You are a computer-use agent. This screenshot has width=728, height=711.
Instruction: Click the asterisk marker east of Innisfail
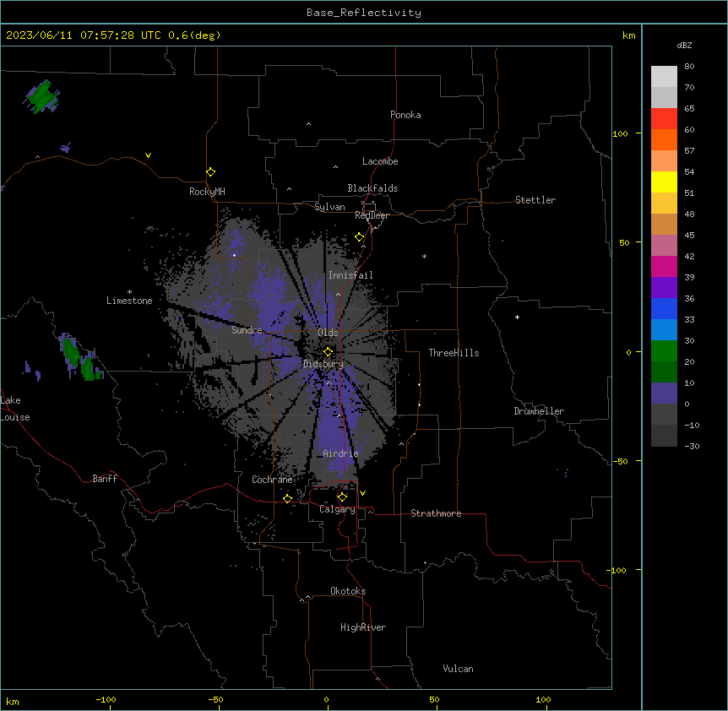(424, 257)
